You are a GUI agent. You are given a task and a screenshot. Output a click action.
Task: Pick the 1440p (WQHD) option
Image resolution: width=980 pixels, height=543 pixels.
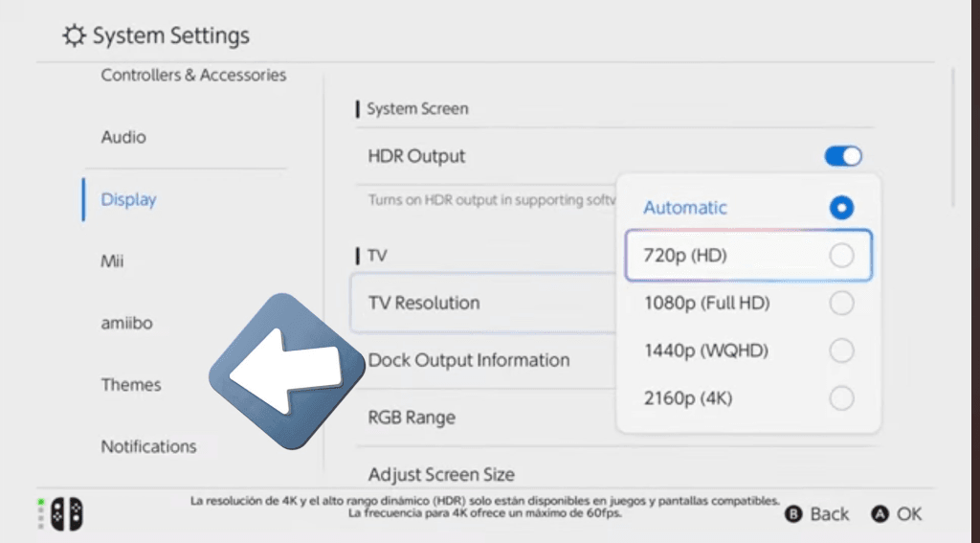(x=841, y=351)
